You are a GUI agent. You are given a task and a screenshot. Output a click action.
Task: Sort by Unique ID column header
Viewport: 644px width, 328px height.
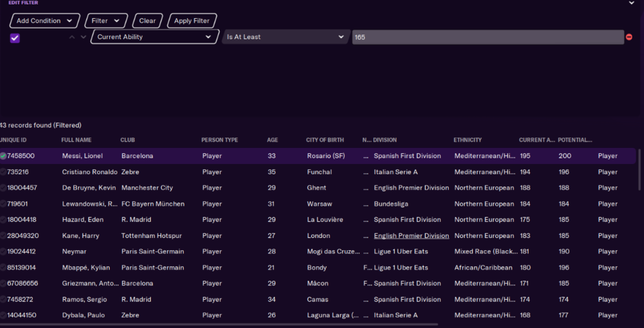[x=13, y=140]
